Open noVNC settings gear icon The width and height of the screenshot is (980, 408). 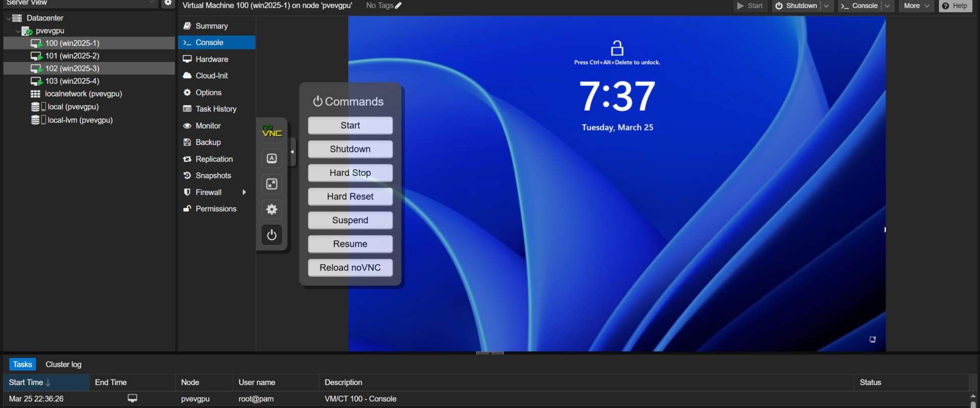click(272, 209)
